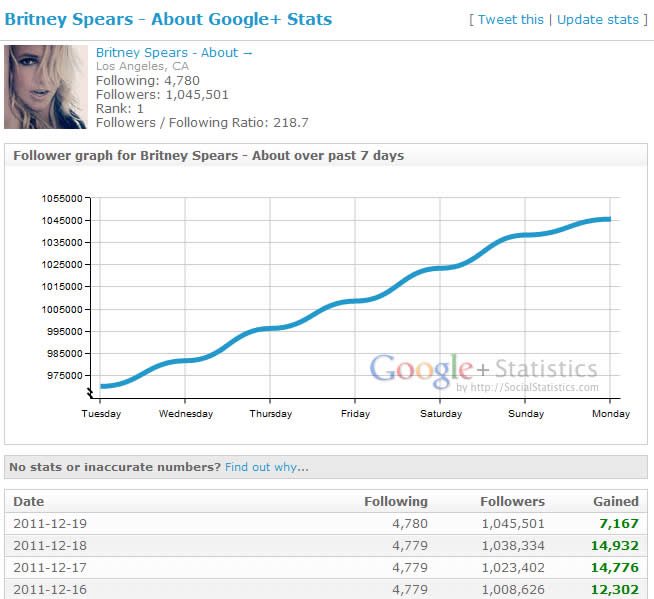
Task: Click the 1005000 y-axis label
Action: [x=62, y=310]
